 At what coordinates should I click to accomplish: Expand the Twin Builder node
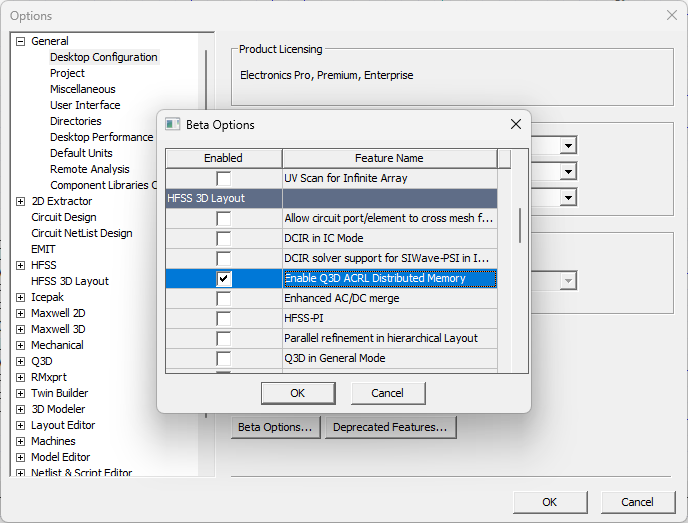click(20, 394)
